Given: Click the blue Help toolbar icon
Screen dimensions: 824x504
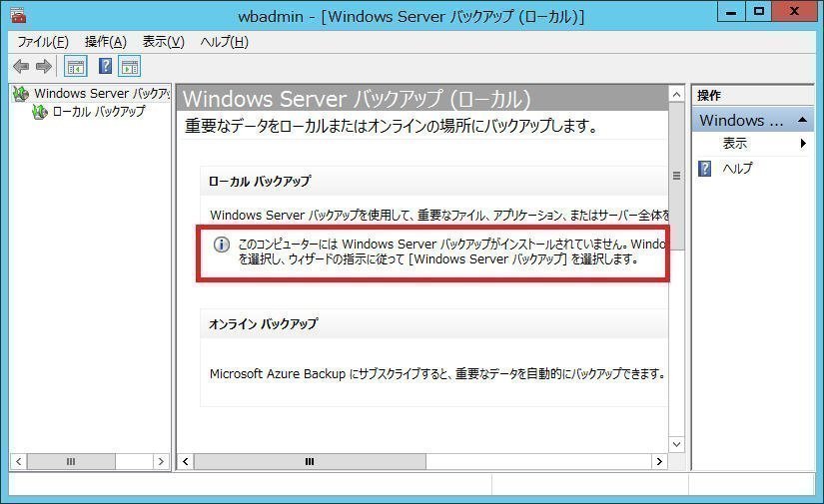Looking at the screenshot, I should [105, 66].
